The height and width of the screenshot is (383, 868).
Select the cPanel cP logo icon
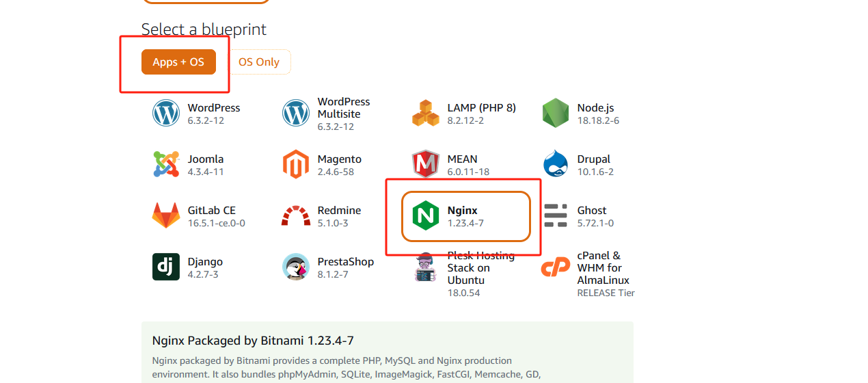tap(556, 267)
